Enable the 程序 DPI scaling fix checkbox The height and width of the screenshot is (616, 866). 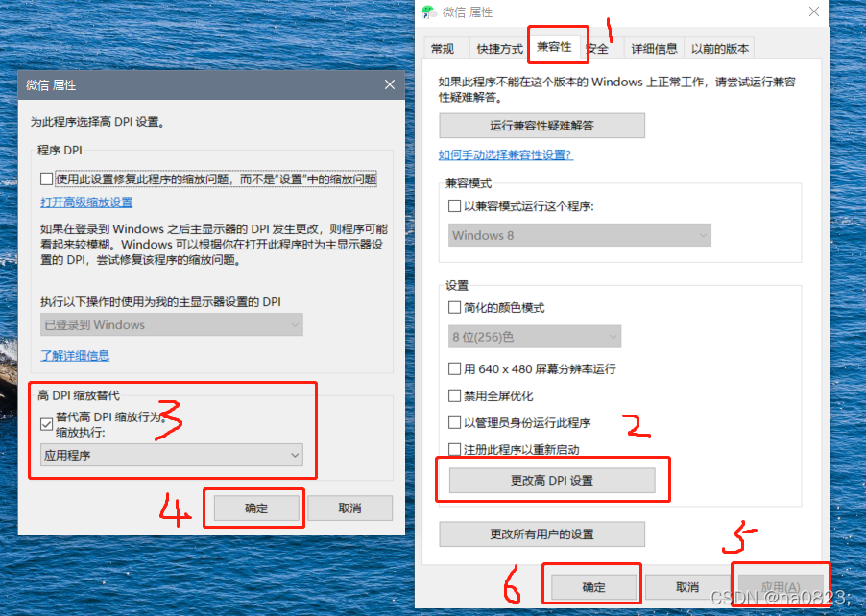coord(46,178)
